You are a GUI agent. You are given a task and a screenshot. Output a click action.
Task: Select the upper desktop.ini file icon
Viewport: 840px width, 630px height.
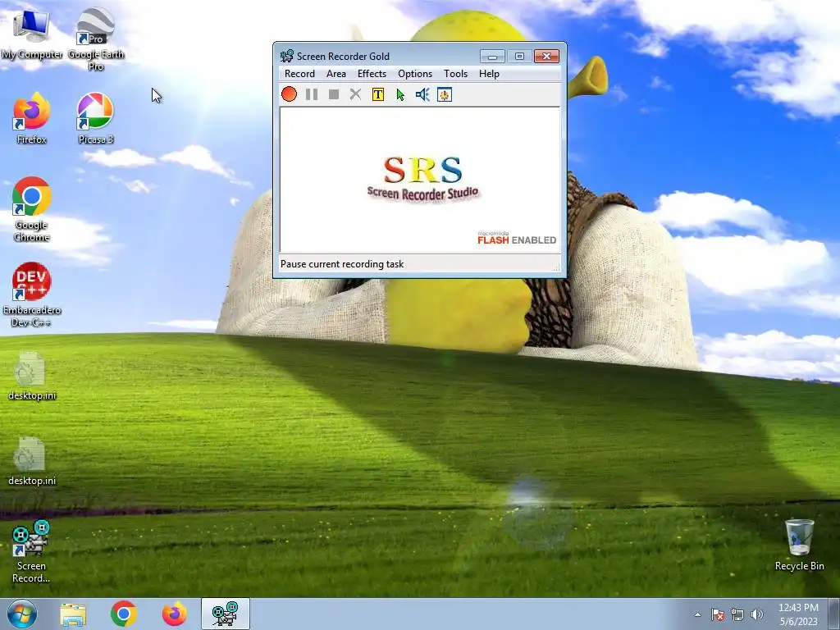tap(32, 376)
